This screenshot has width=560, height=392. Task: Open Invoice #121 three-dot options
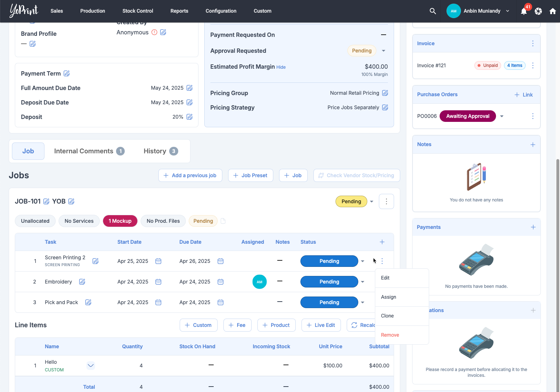533,65
